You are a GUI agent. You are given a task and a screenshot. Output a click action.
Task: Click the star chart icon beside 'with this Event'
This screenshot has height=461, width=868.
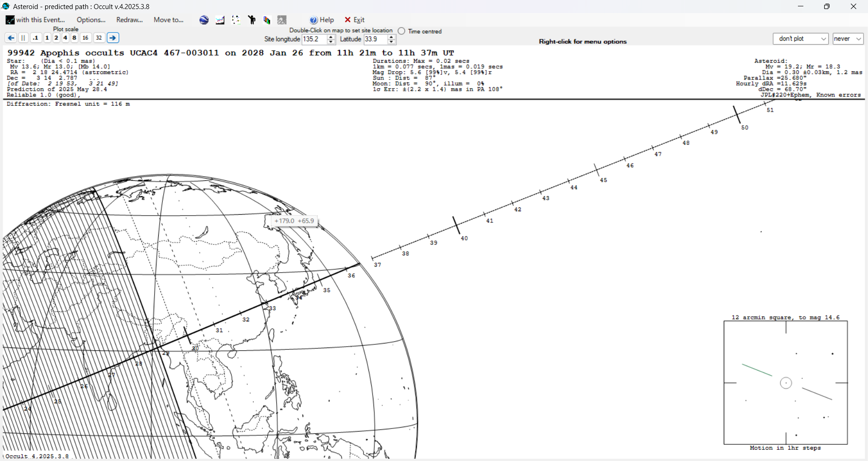10,20
